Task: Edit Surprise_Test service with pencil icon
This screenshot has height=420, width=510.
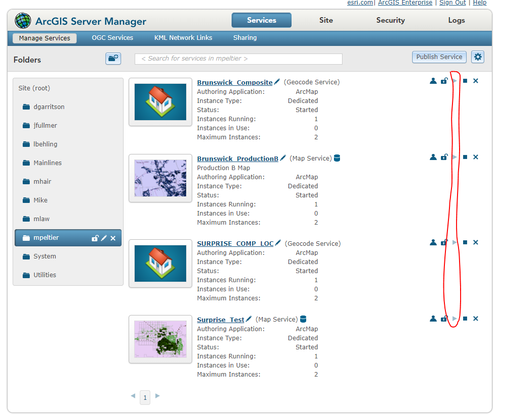Action: [x=249, y=319]
